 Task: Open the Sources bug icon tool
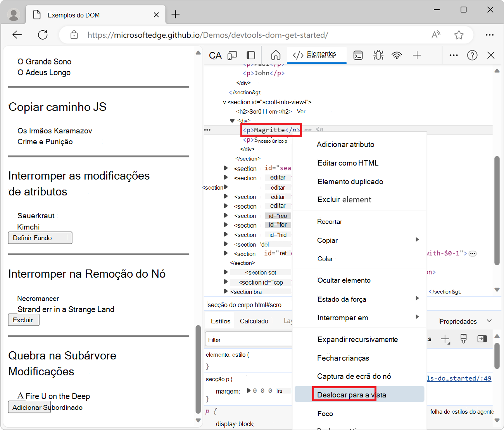(x=378, y=55)
